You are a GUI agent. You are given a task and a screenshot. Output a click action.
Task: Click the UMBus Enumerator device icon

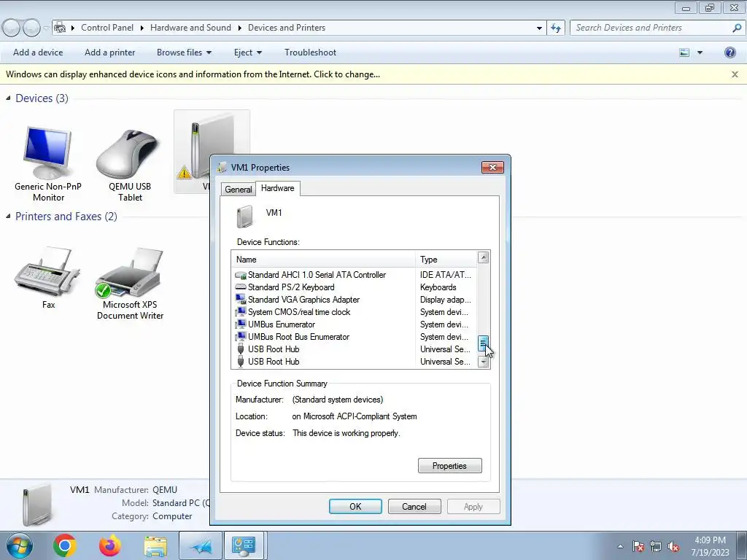[241, 324]
